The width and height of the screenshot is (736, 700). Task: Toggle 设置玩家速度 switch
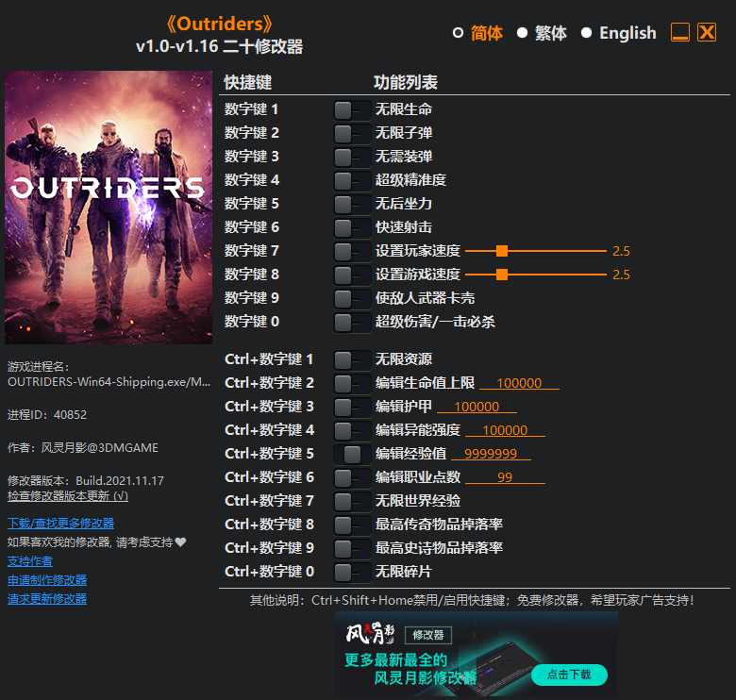[352, 252]
